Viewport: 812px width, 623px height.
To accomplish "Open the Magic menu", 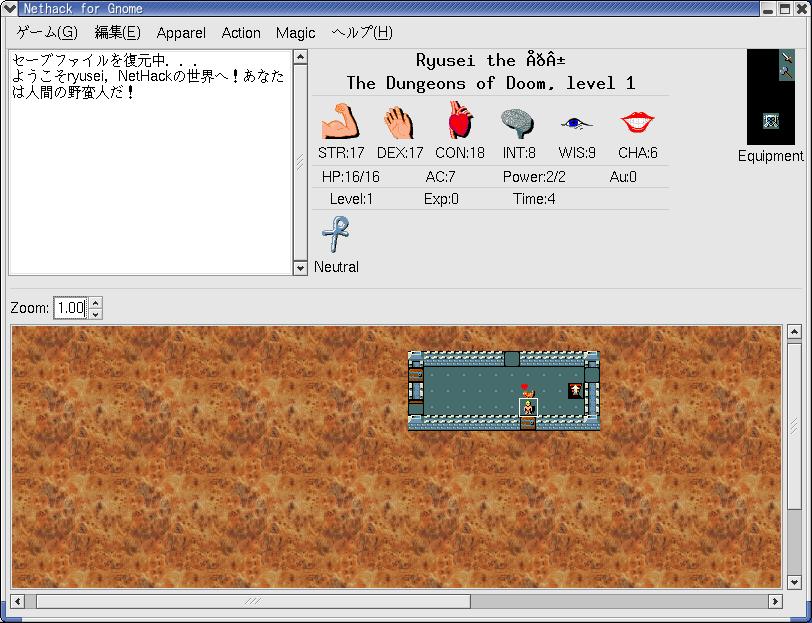I will click(x=295, y=33).
